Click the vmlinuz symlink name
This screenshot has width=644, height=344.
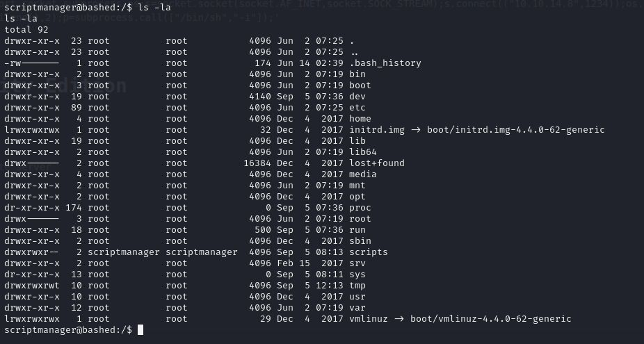click(371, 319)
